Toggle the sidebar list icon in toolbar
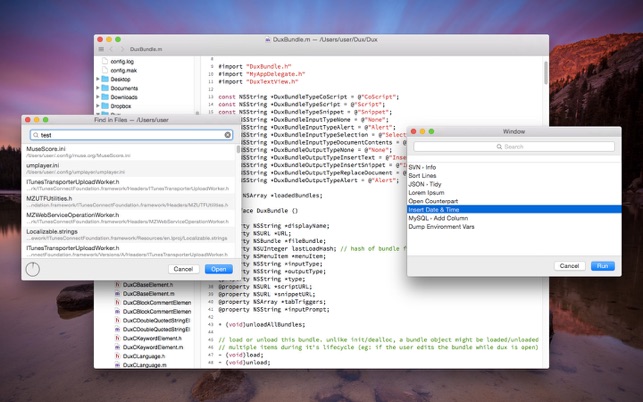 pyautogui.click(x=101, y=49)
